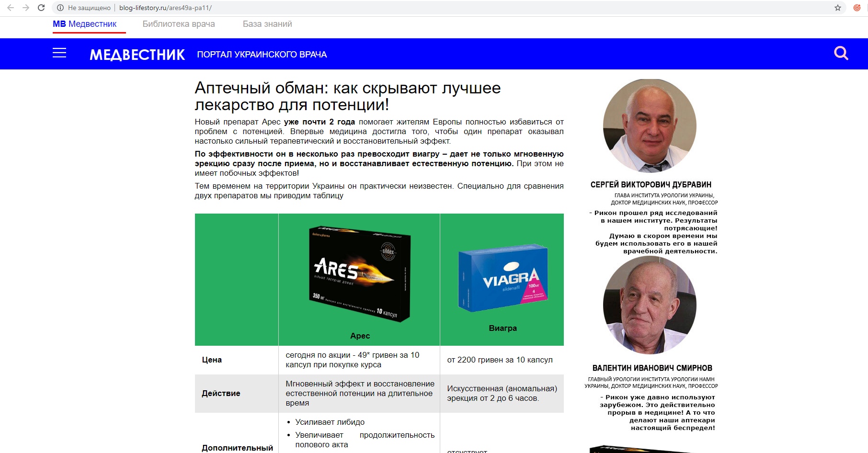Click the browser forward arrow
The image size is (868, 453).
[26, 8]
